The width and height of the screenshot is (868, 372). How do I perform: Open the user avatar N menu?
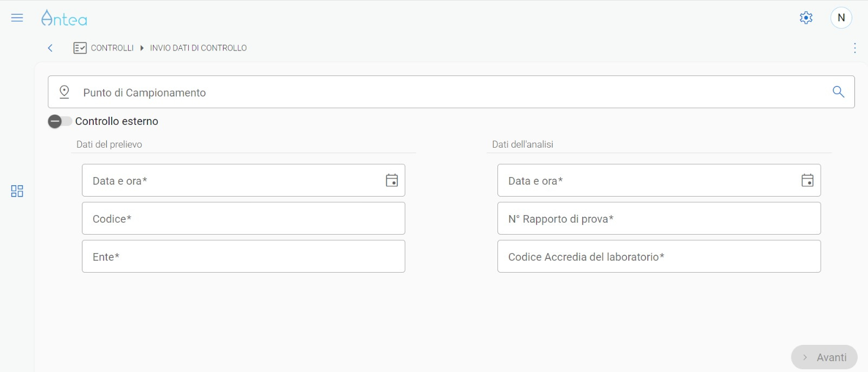[x=841, y=18]
